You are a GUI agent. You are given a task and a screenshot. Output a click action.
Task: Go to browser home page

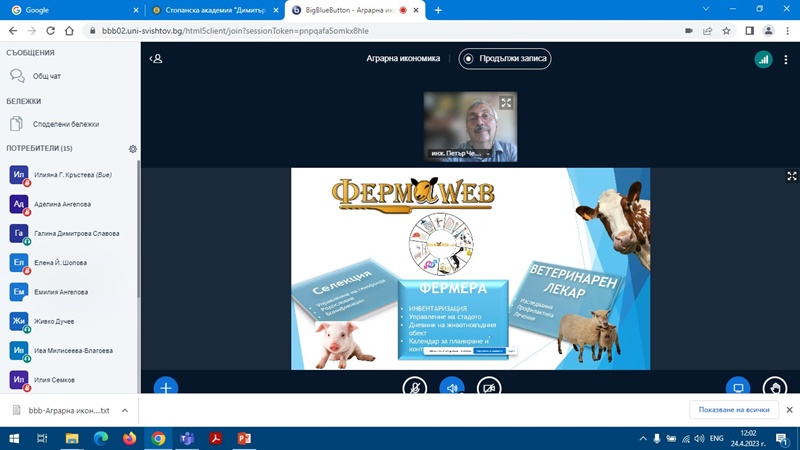69,31
